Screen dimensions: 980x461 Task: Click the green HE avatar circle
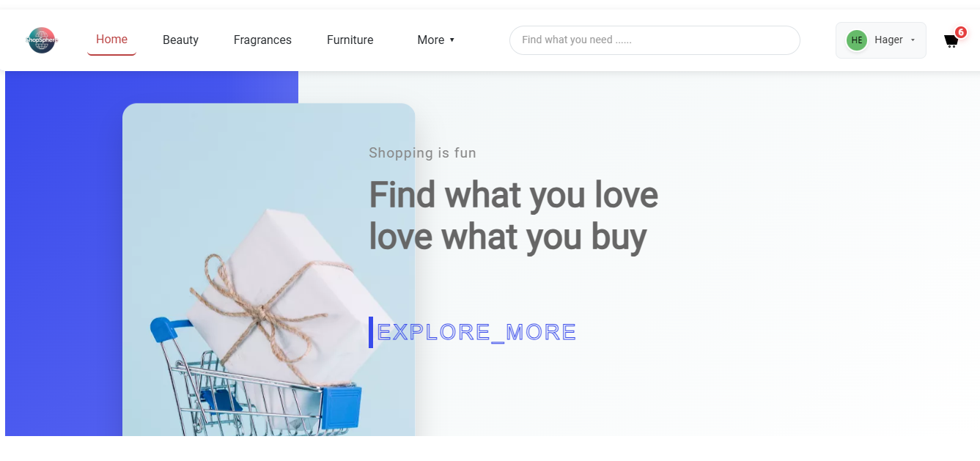(x=856, y=40)
